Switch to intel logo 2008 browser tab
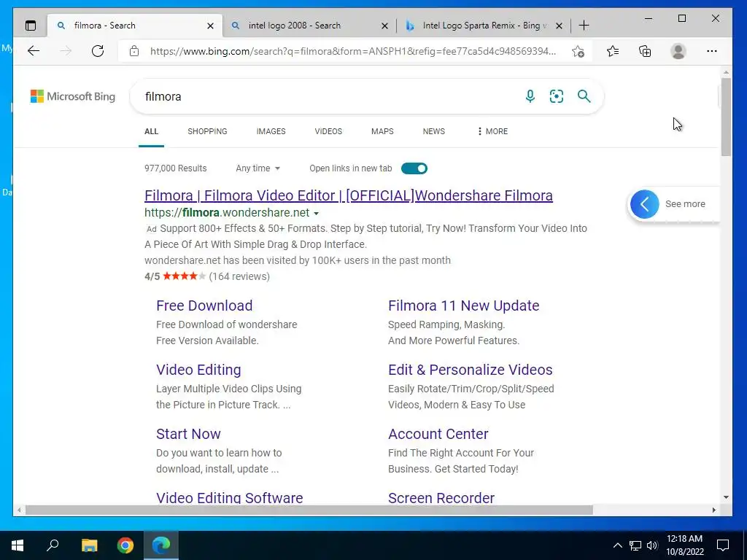This screenshot has height=560, width=747. pyautogui.click(x=309, y=26)
